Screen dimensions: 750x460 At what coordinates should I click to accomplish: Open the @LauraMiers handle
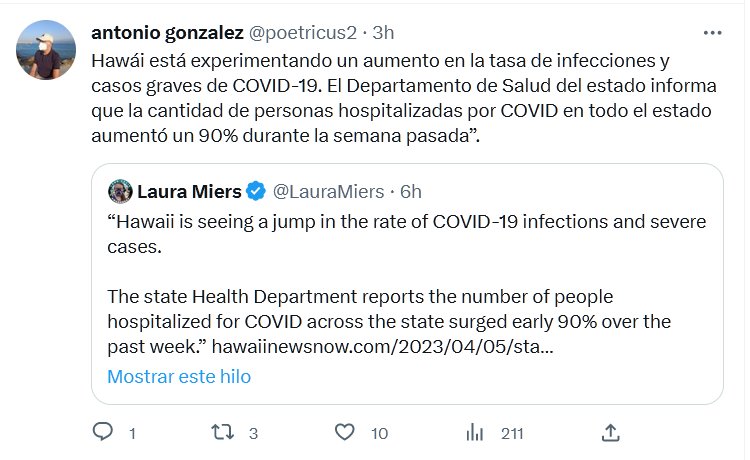(x=327, y=191)
